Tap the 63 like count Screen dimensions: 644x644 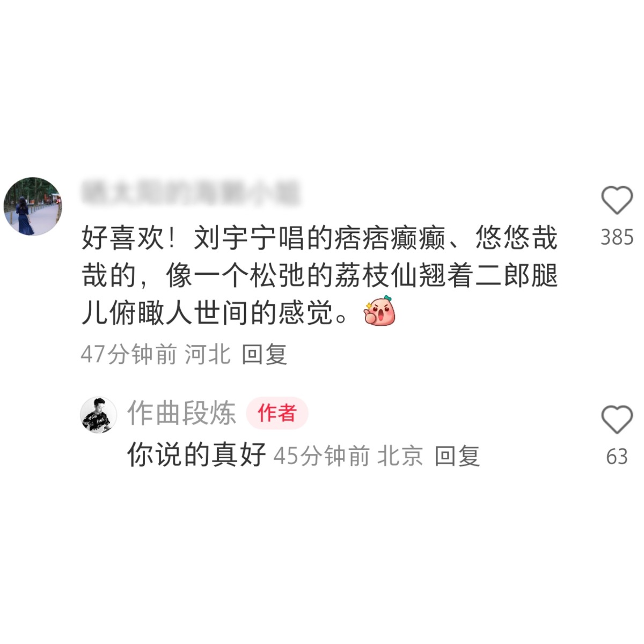pos(617,457)
